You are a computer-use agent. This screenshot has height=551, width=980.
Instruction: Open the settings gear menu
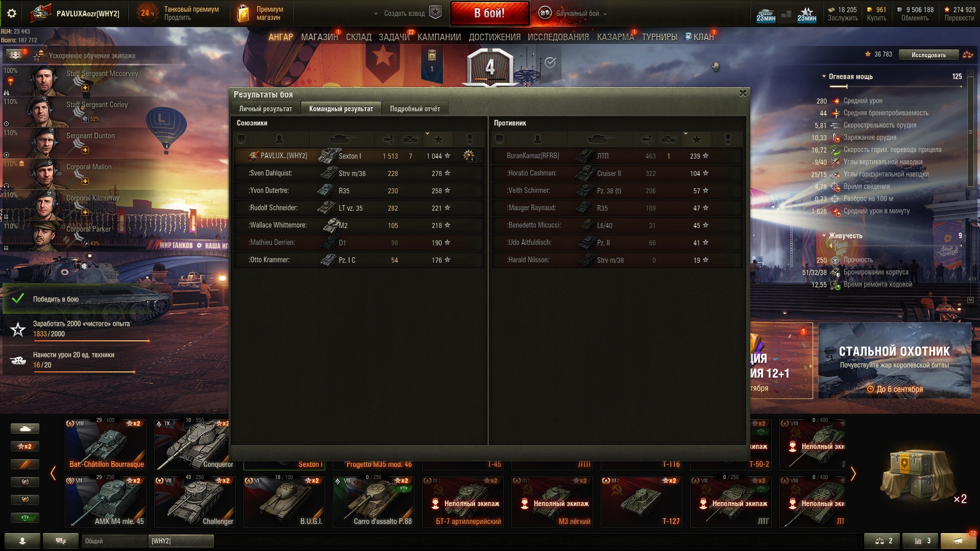[11, 14]
